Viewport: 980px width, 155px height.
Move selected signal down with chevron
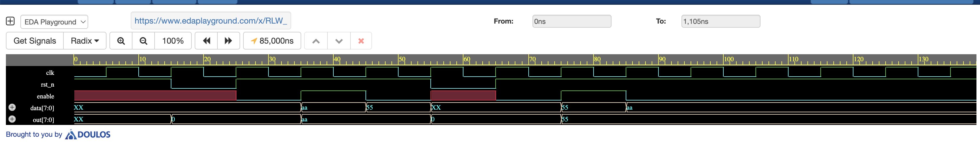[x=339, y=41]
